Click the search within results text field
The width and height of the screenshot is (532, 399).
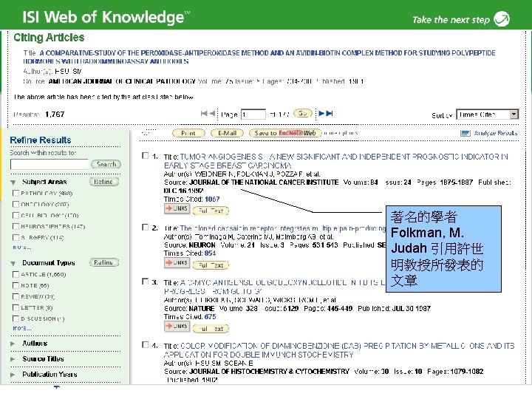click(50, 165)
